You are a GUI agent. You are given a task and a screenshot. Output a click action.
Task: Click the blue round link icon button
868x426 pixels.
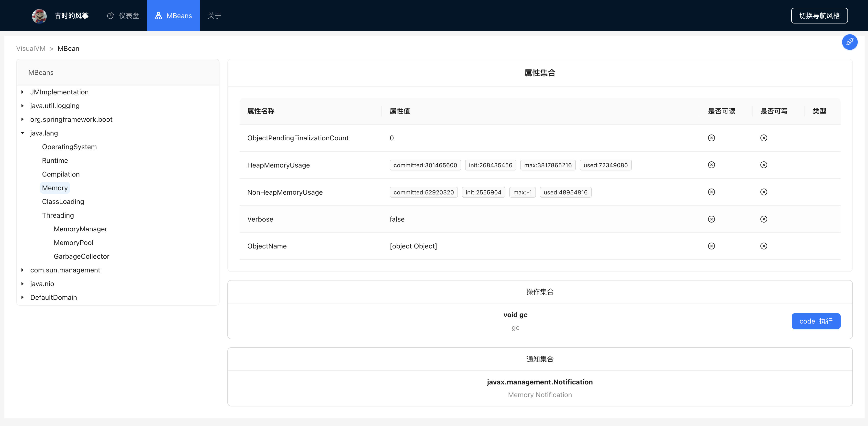849,42
